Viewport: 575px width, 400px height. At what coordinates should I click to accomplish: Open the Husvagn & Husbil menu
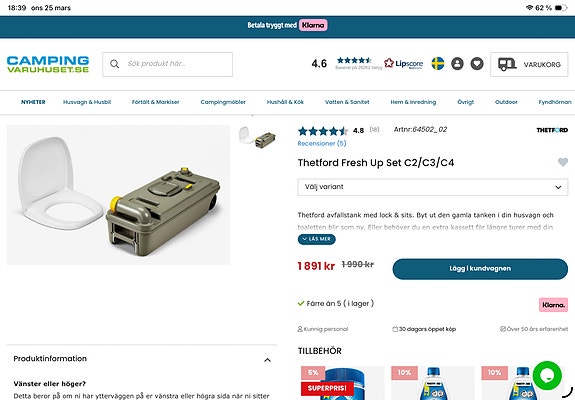tap(87, 102)
